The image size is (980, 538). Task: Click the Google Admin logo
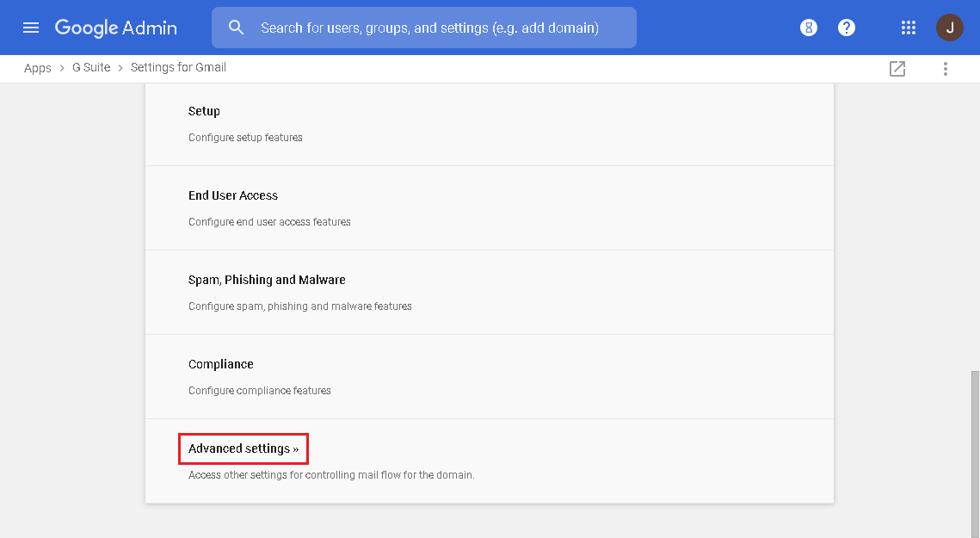click(116, 28)
